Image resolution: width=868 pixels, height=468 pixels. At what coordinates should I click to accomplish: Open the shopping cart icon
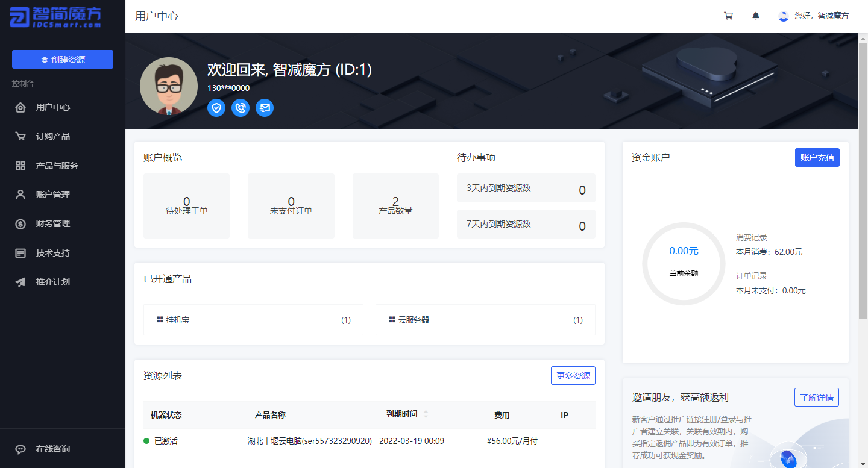point(728,16)
